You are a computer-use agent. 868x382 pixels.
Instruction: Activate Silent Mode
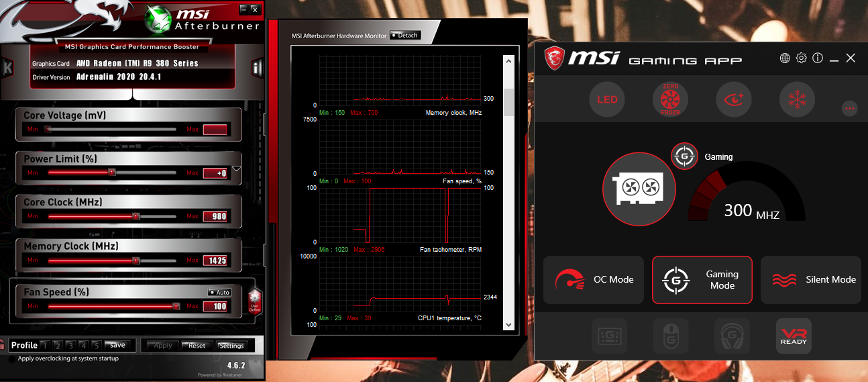tap(810, 280)
